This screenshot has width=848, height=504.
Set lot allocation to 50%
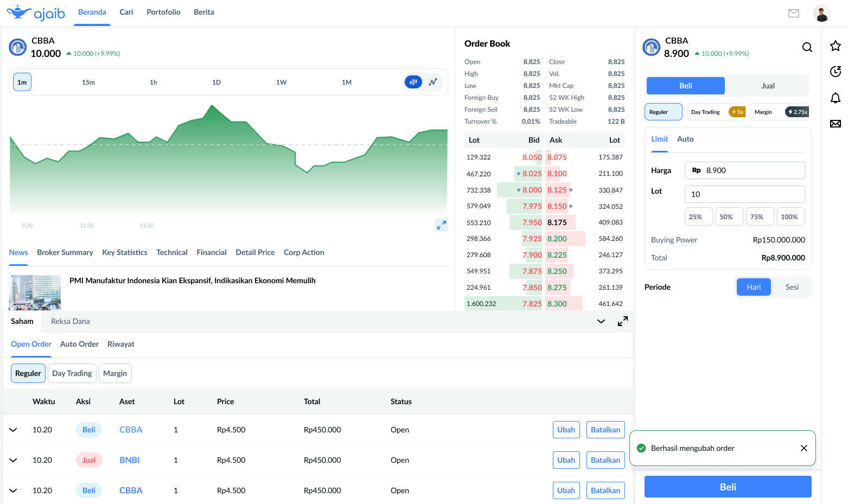pyautogui.click(x=729, y=216)
